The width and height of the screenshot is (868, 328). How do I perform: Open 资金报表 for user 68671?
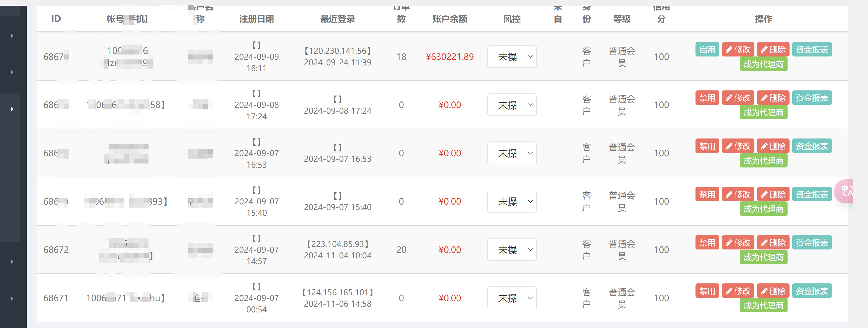812,291
